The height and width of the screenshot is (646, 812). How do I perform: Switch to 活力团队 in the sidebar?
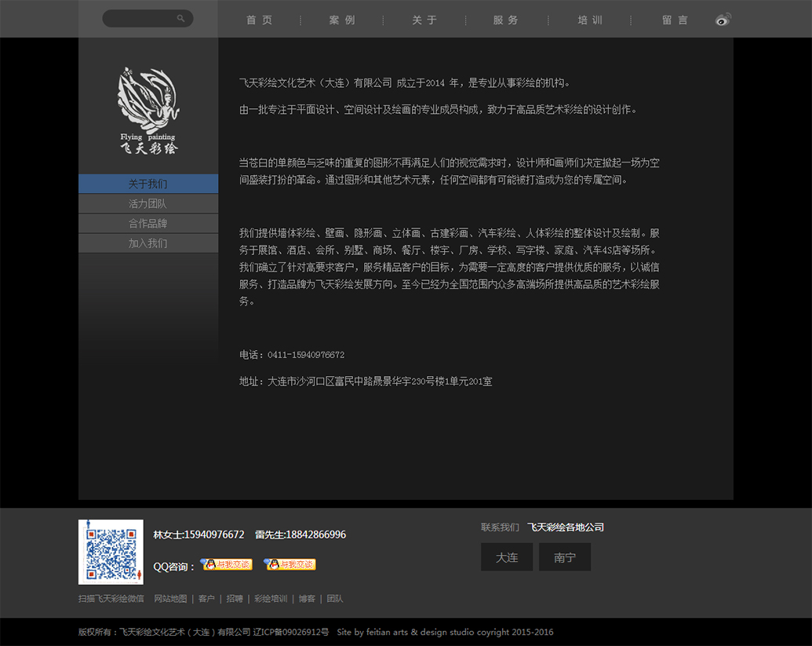pos(148,203)
